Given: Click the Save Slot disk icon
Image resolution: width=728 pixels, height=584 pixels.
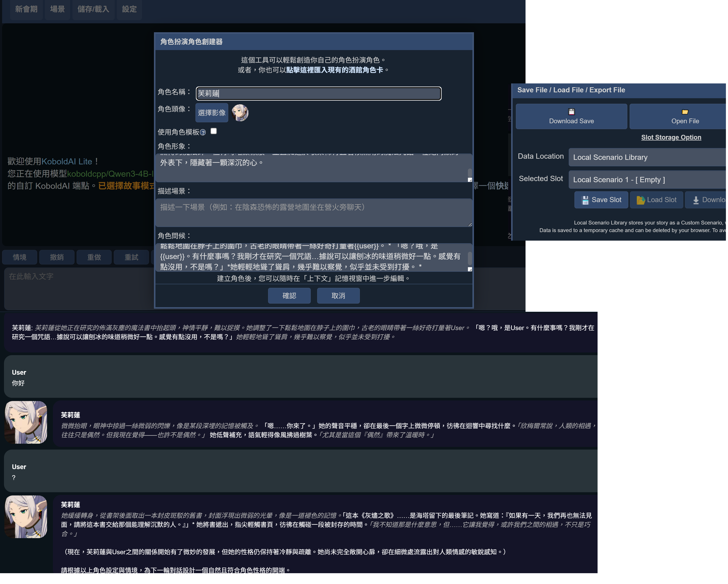Looking at the screenshot, I should click(x=585, y=200).
